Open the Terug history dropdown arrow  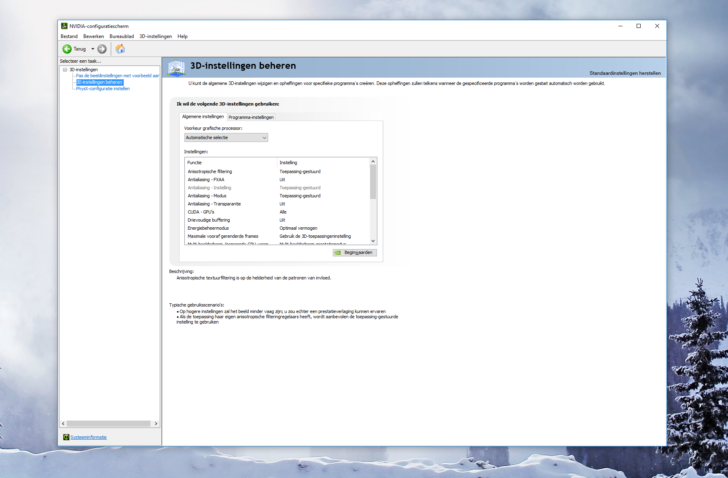pos(92,49)
